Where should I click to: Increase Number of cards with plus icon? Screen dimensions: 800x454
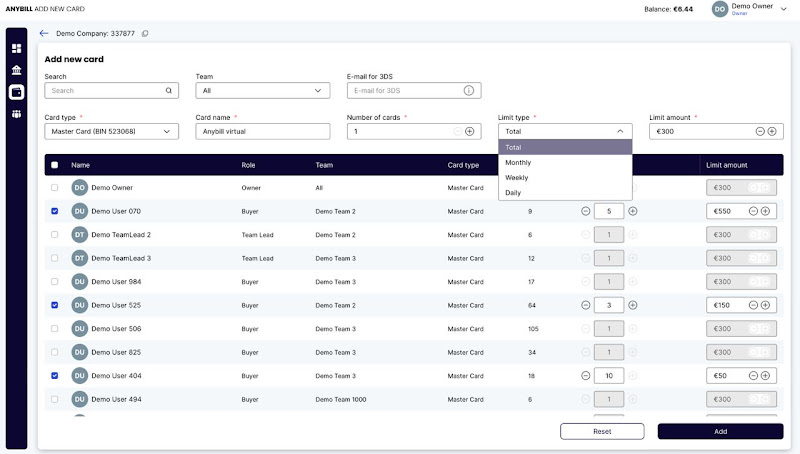click(x=469, y=131)
